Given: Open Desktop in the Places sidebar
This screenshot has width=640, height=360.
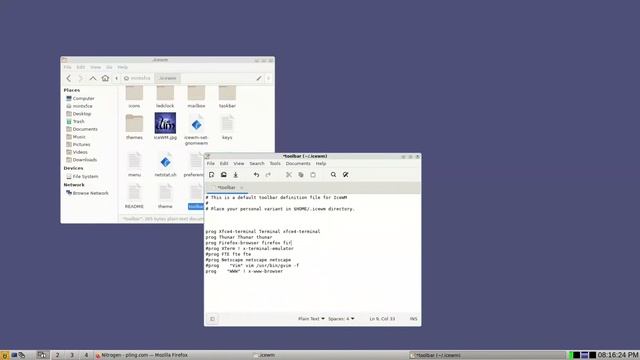Looking at the screenshot, I should click(82, 114).
